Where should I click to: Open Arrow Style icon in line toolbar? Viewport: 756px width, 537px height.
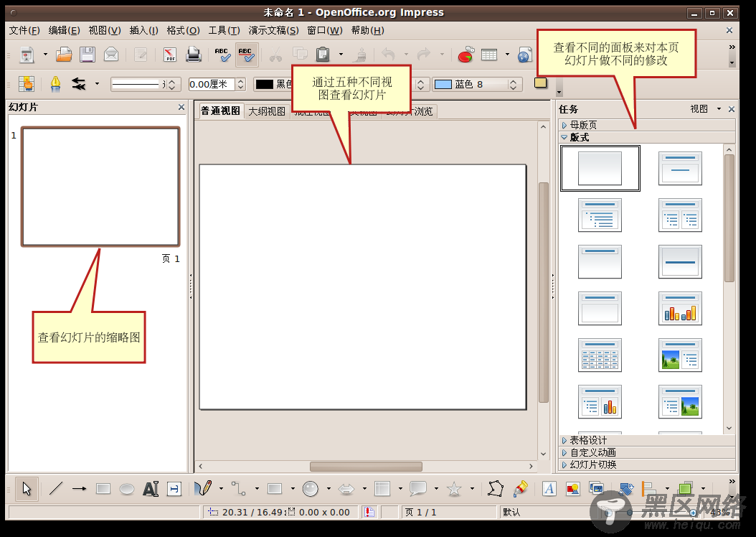pyautogui.click(x=79, y=84)
